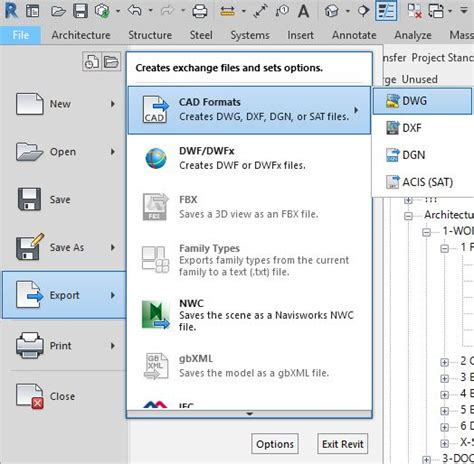This screenshot has width=474, height=464.
Task: Select Family Types export option
Action: pyautogui.click(x=249, y=260)
